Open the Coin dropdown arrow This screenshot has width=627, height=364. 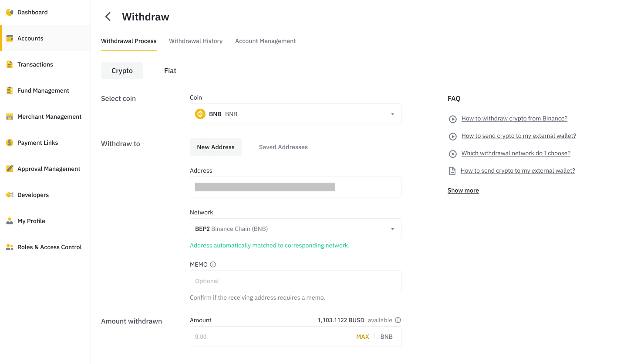pos(392,114)
